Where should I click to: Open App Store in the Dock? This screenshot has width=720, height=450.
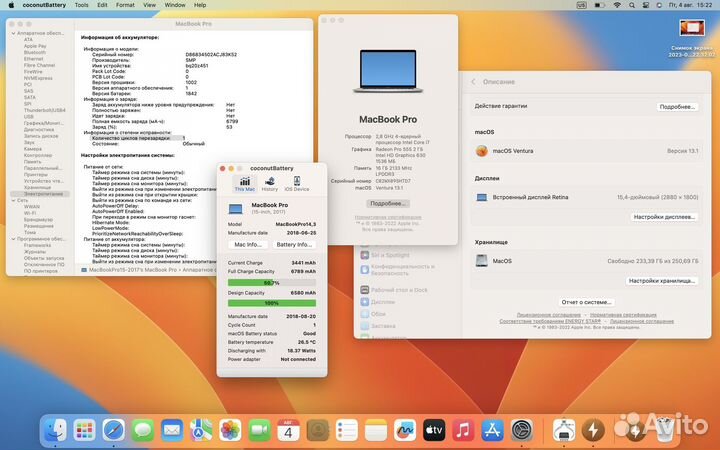(x=492, y=430)
